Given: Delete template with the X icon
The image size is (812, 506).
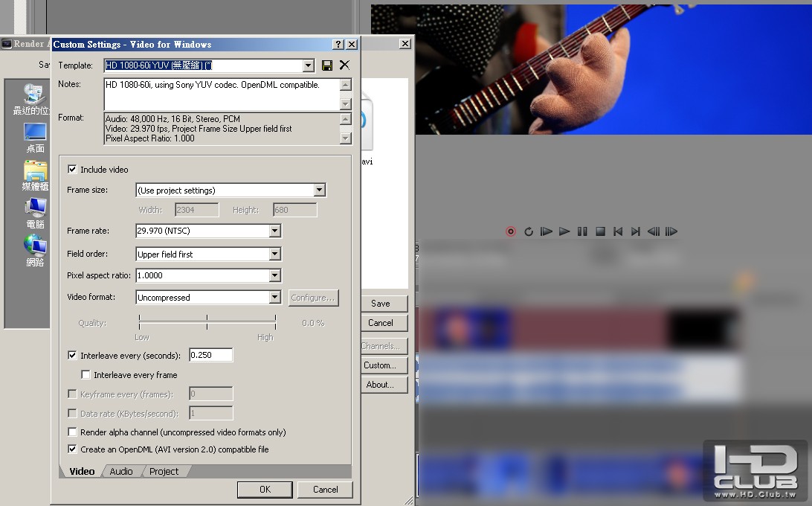Looking at the screenshot, I should 344,65.
